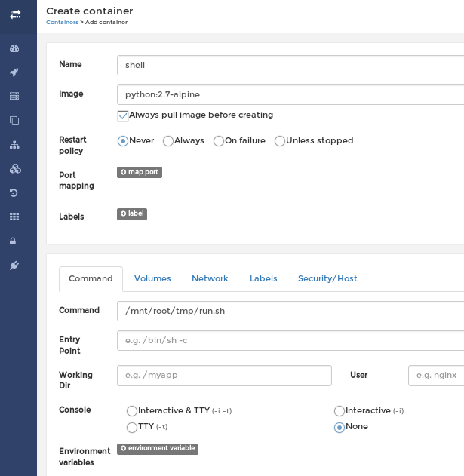464x476 pixels.
Task: Open the plug icon in sidebar
Action: [14, 266]
